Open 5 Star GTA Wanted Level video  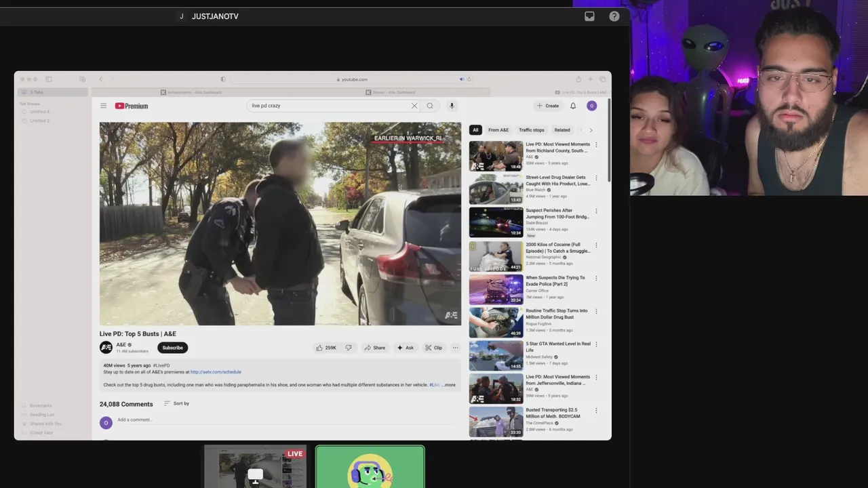coord(496,356)
